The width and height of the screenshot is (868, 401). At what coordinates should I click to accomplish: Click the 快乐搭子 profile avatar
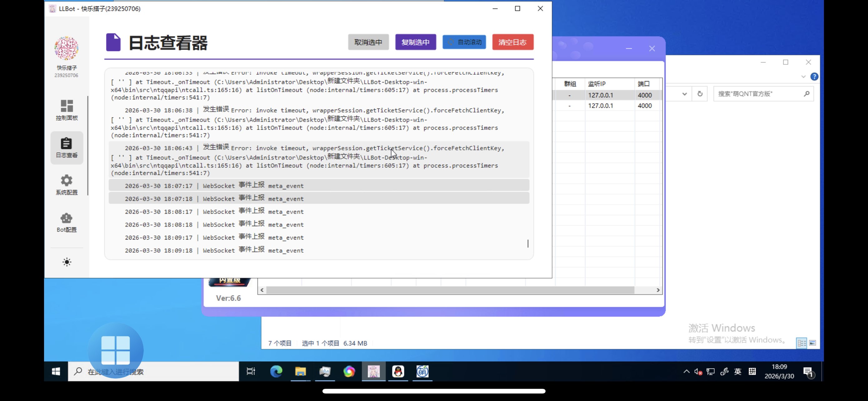[66, 48]
